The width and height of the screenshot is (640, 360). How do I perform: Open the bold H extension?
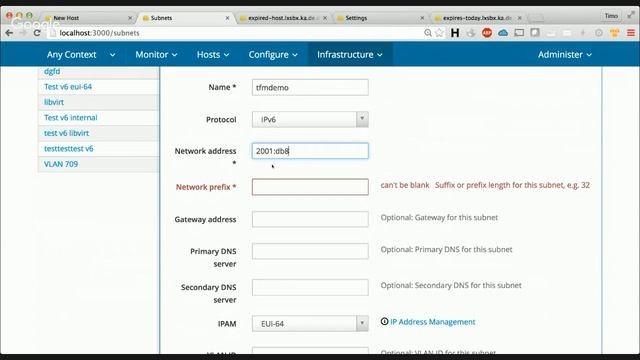point(455,33)
